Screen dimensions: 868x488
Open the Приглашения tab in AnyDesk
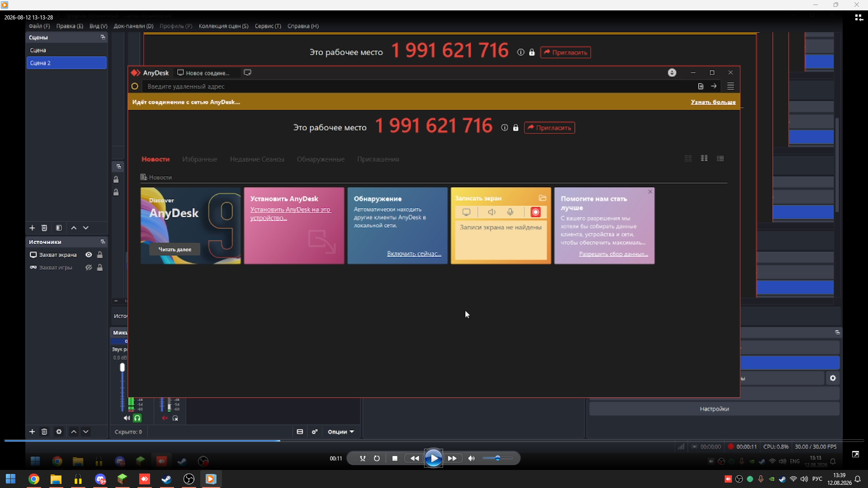click(378, 160)
